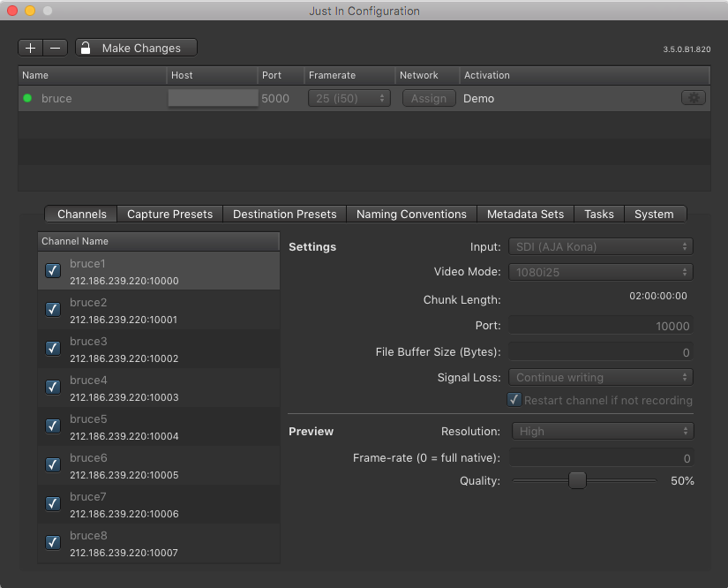
Task: Toggle the bruce8 channel checkbox
Action: click(x=53, y=542)
